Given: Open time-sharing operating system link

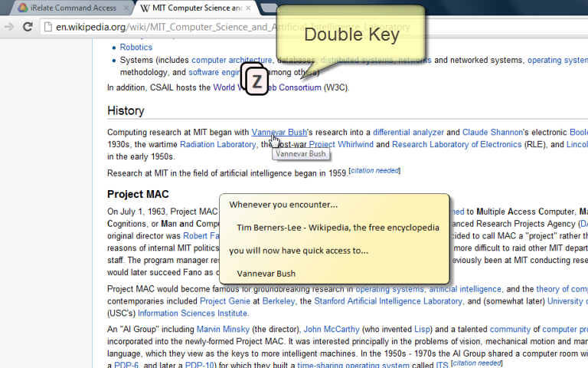Looking at the screenshot, I should coord(353,365).
